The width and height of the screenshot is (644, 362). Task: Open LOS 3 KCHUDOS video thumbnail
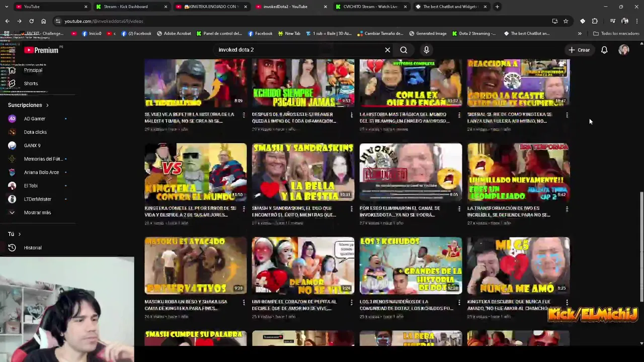point(411,265)
